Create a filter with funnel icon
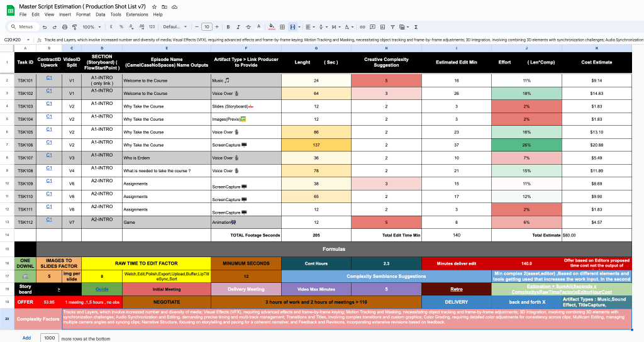This screenshot has height=342, width=644. (x=392, y=27)
